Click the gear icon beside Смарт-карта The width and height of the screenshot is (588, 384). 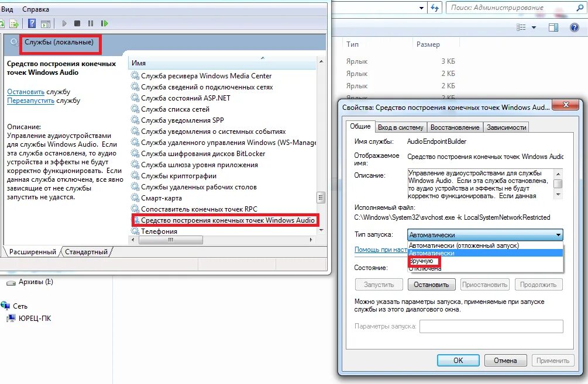click(x=135, y=198)
